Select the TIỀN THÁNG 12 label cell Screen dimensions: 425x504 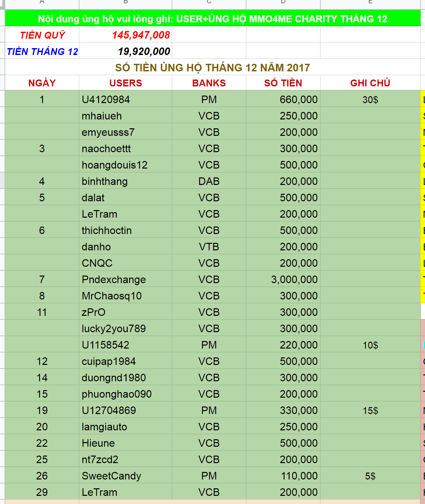[x=42, y=51]
